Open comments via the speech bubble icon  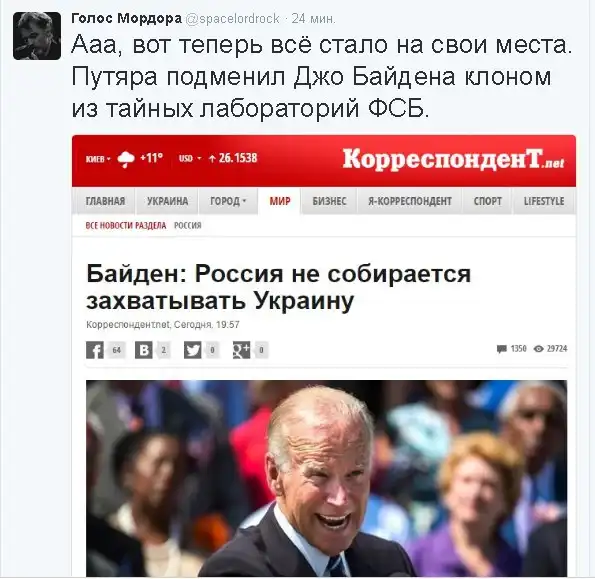[502, 349]
